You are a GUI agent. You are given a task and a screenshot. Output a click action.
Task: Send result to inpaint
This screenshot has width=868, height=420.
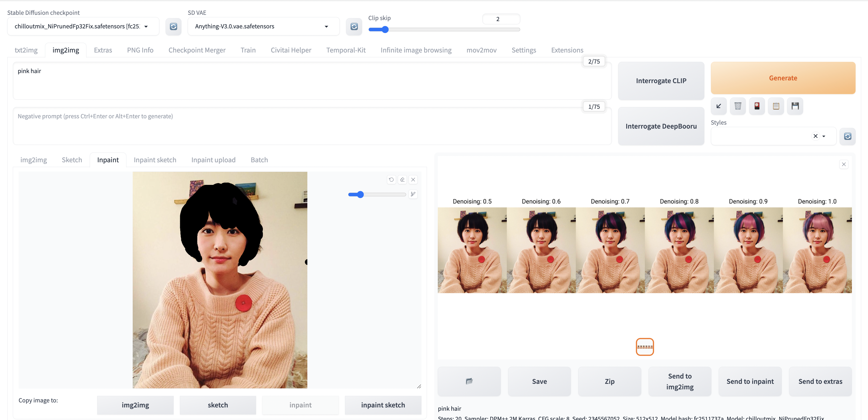(x=750, y=381)
